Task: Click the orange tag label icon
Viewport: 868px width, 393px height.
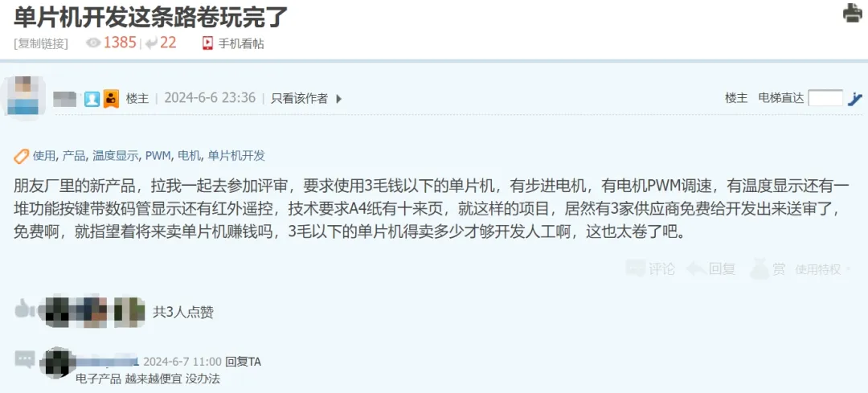Action: click(21, 157)
